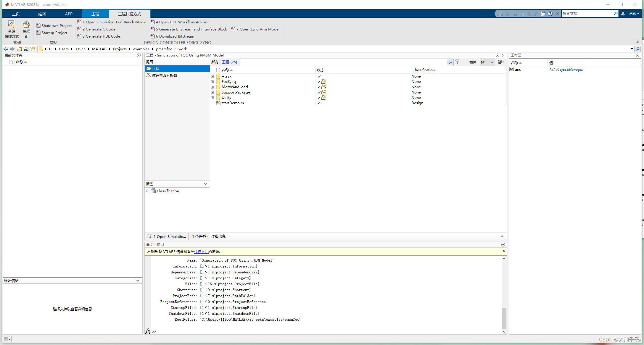Select startDemo.m in the project file list

point(233,103)
